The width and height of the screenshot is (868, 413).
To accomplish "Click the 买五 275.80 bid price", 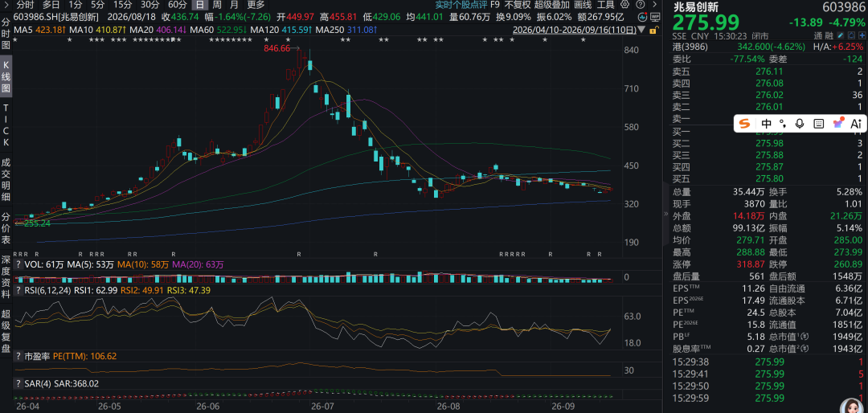I will [x=768, y=178].
